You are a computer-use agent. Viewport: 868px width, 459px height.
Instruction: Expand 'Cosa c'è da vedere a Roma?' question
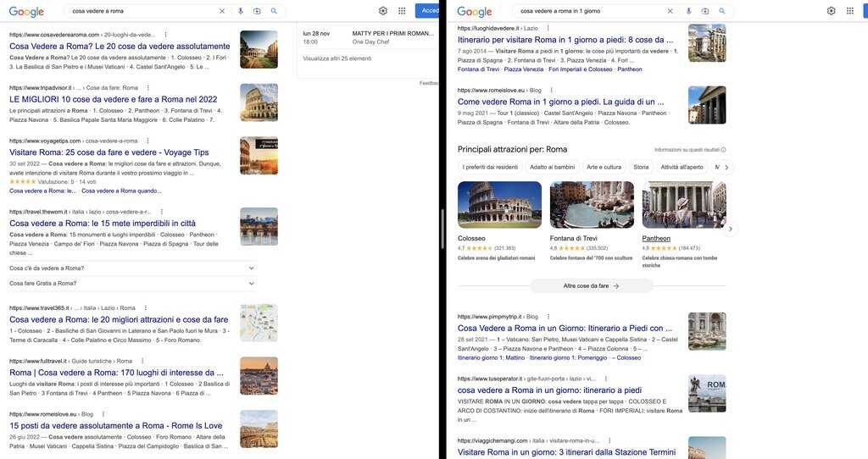click(133, 268)
